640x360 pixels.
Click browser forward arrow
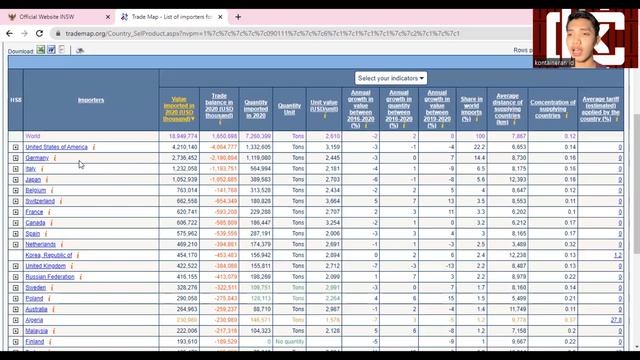tap(24, 33)
